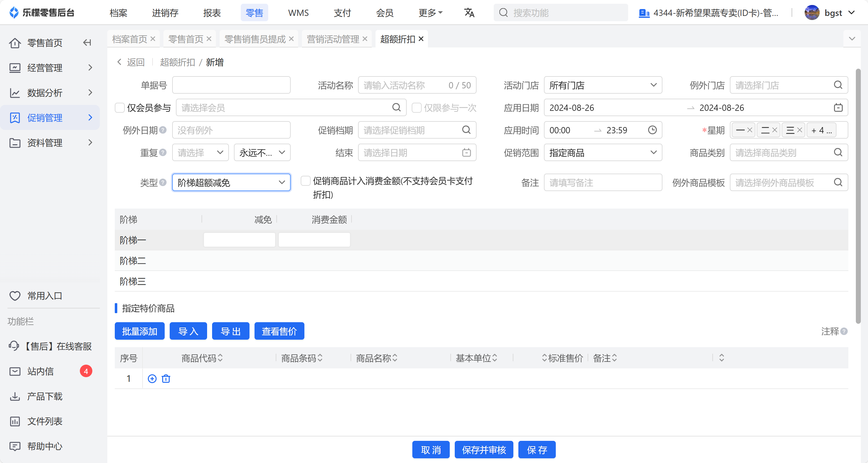Expand the 更多 top menu
The height and width of the screenshot is (463, 868).
[x=430, y=13]
